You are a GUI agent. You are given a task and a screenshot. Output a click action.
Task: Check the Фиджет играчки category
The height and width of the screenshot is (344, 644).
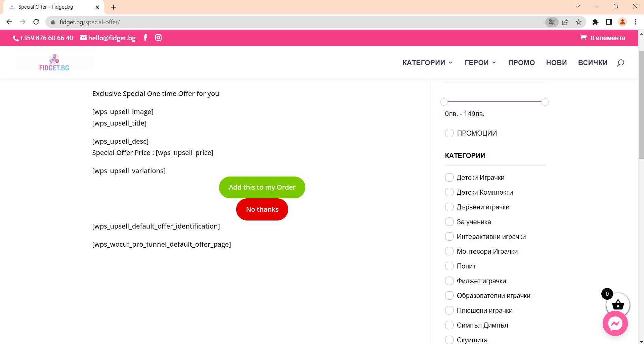449,281
